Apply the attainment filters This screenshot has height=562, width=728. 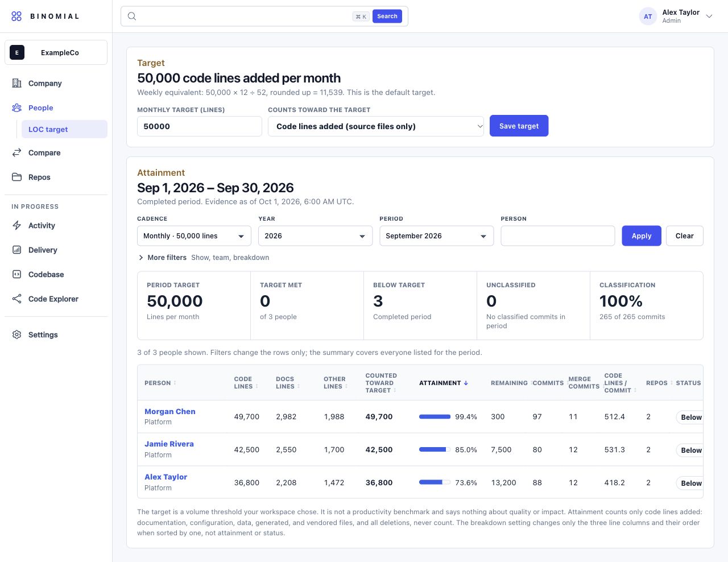coord(642,236)
